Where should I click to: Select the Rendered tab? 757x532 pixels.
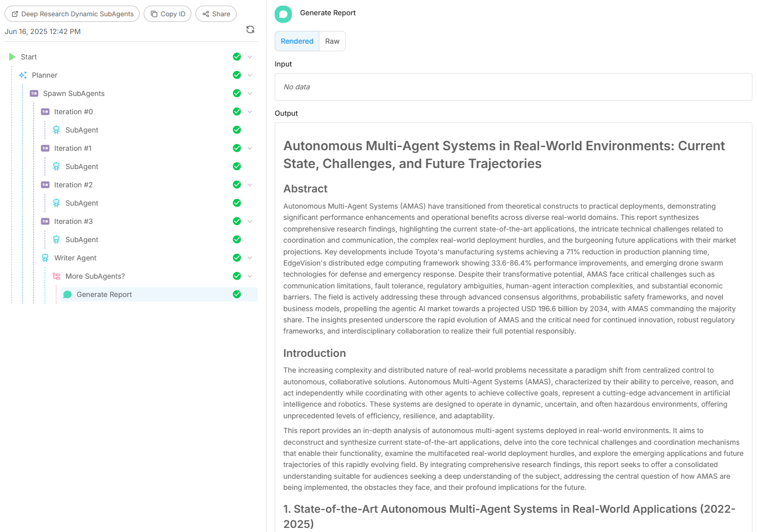click(297, 41)
